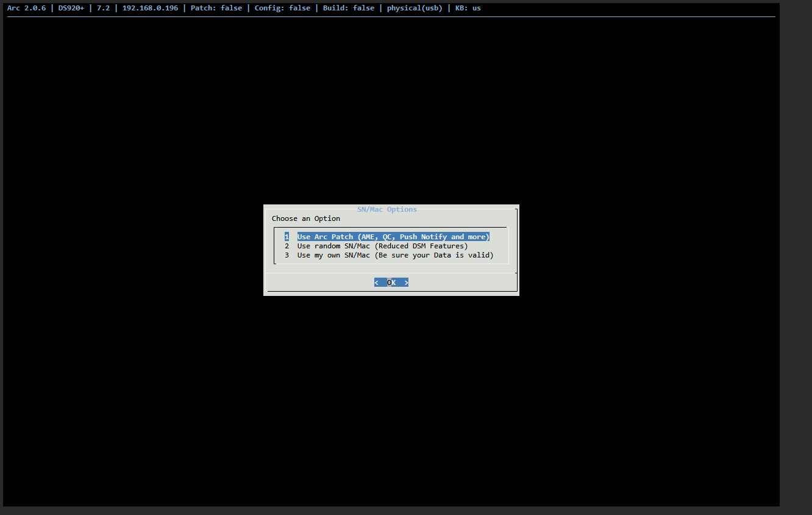The image size is (812, 515).
Task: Click option number 3 in list
Action: click(287, 255)
